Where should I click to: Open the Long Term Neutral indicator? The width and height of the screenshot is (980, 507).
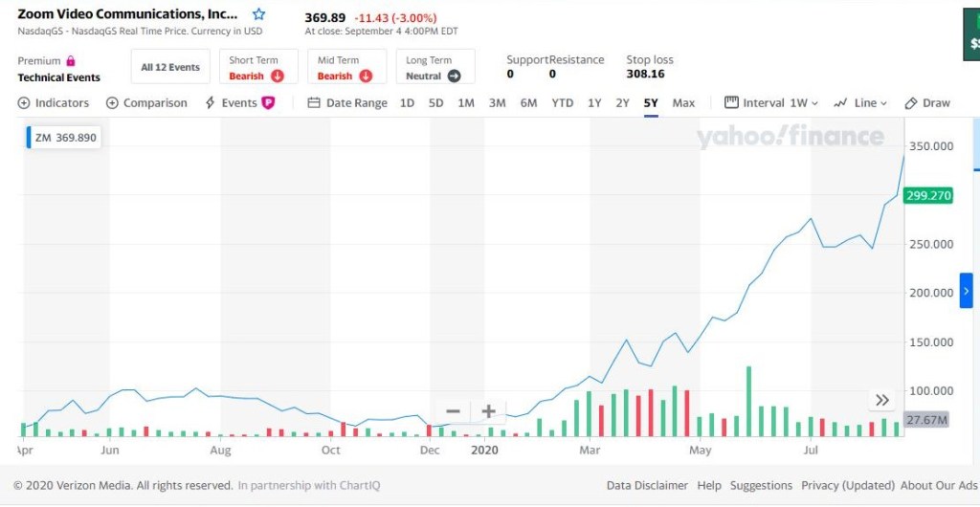pyautogui.click(x=434, y=68)
